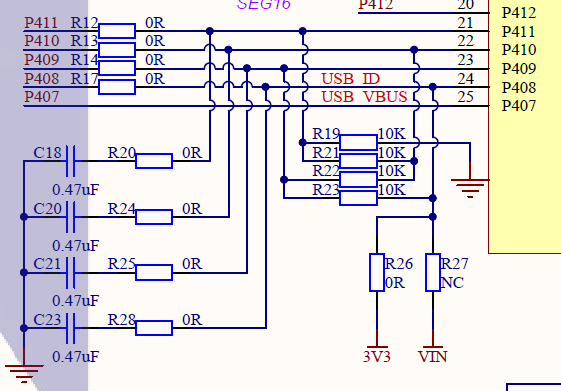Select resistor R20 symbol

pyautogui.click(x=154, y=161)
